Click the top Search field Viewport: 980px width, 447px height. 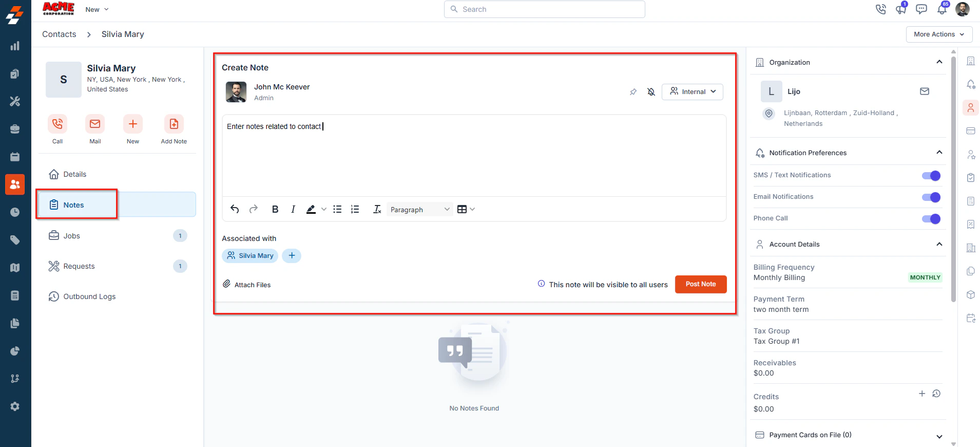[544, 9]
